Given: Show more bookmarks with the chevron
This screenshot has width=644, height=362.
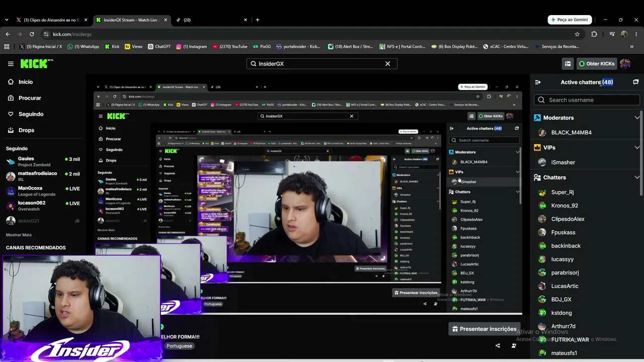Looking at the screenshot, I should pyautogui.click(x=631, y=47).
